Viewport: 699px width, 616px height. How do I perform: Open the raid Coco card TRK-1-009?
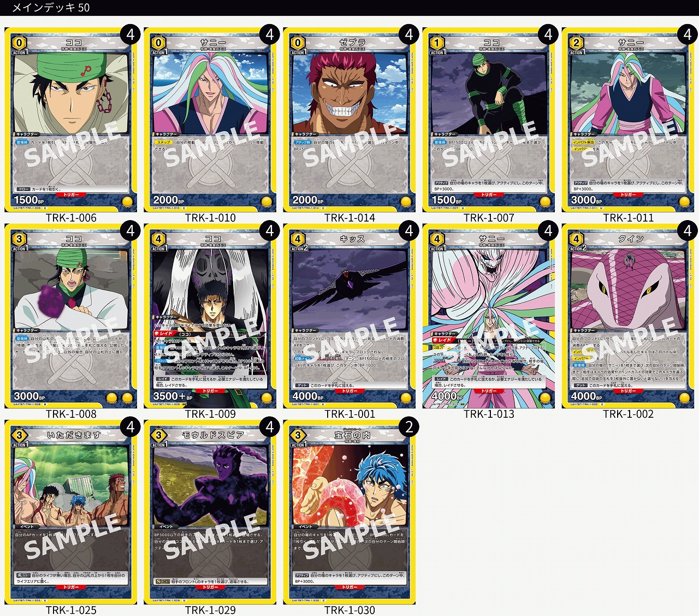point(210,316)
